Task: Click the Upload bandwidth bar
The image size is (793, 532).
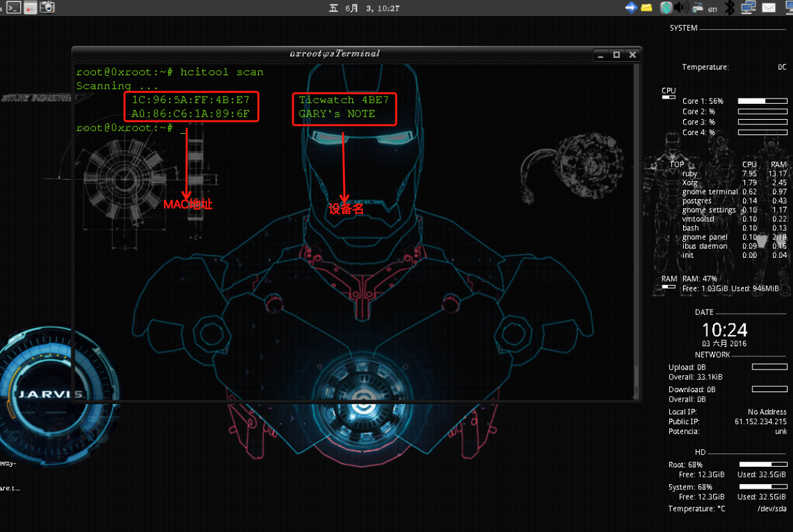Action: pos(769,367)
